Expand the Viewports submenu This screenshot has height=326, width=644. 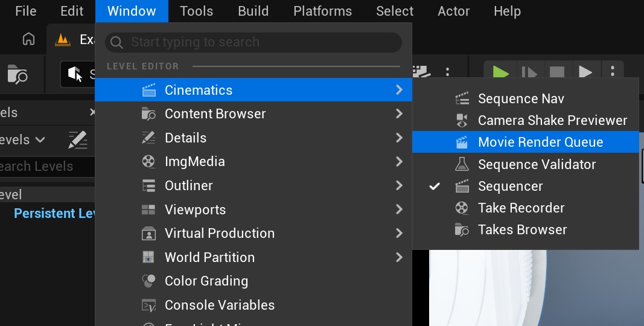[194, 209]
